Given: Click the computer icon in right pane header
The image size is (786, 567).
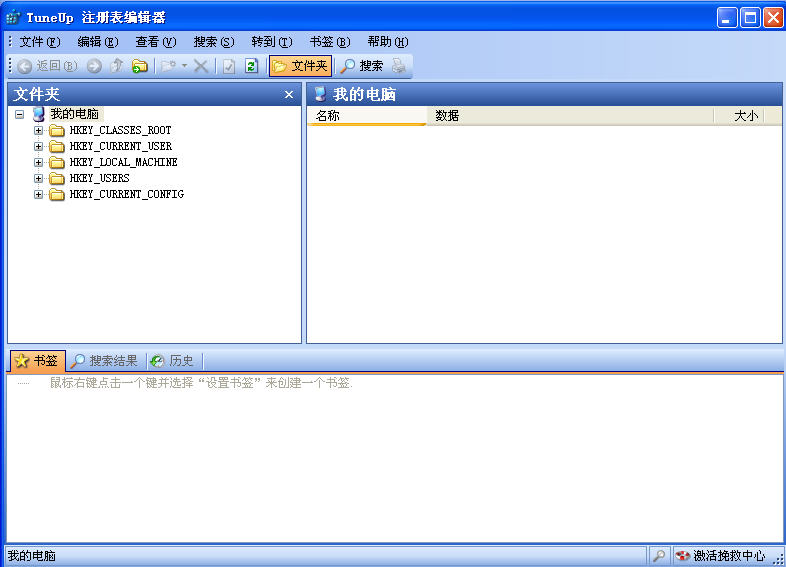Looking at the screenshot, I should [x=320, y=94].
